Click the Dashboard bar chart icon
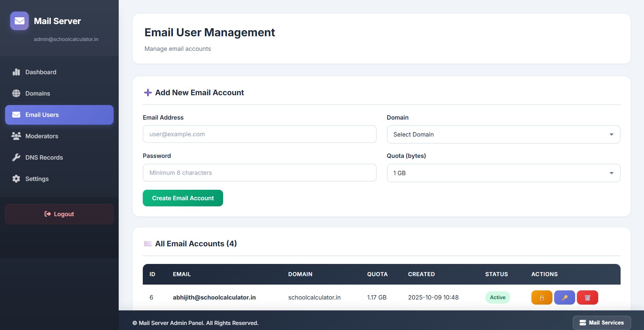Viewport: 644px width, 330px height. pyautogui.click(x=16, y=72)
